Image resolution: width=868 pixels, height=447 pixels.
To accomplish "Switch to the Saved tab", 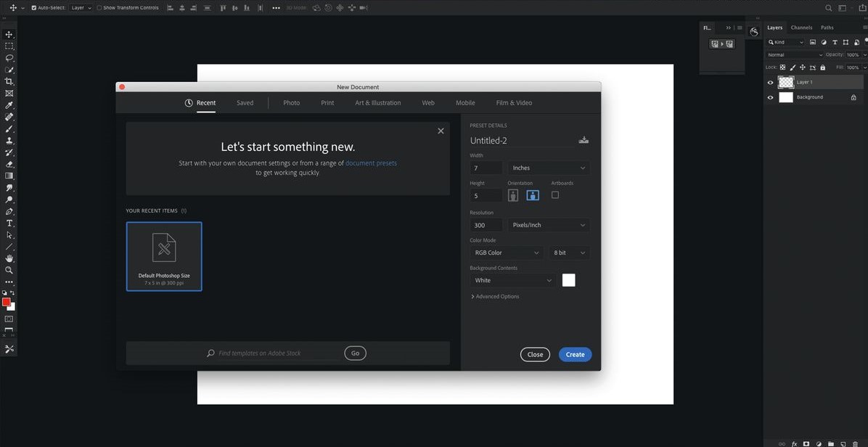I will pos(245,103).
